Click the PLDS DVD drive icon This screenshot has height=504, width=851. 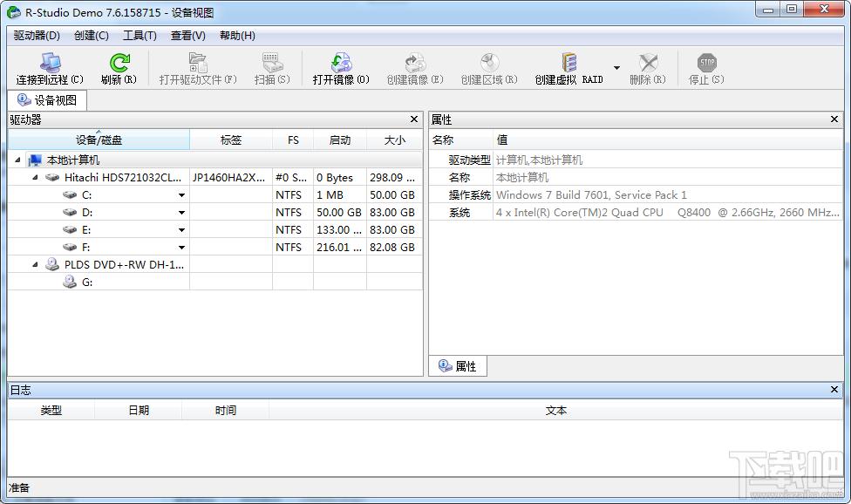[52, 264]
